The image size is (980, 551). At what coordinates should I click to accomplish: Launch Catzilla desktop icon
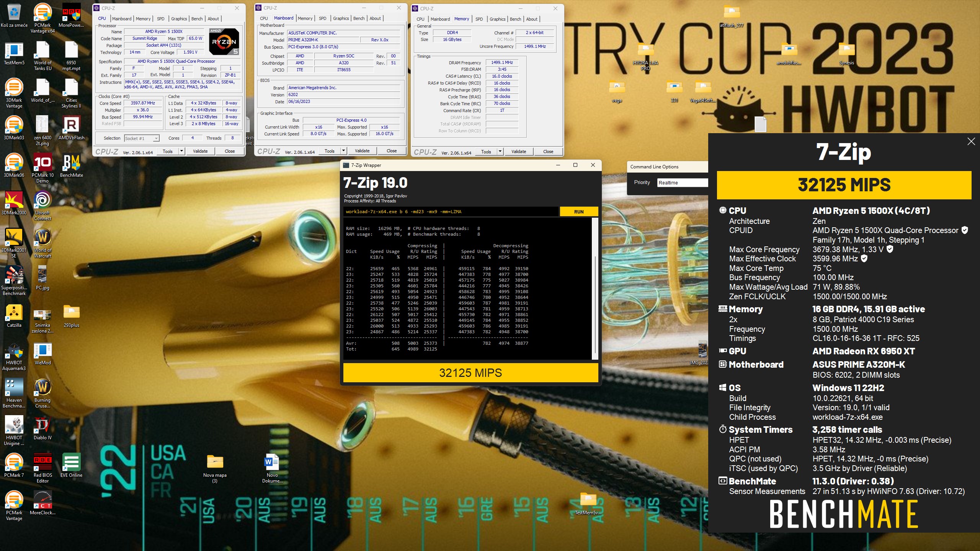(x=14, y=316)
